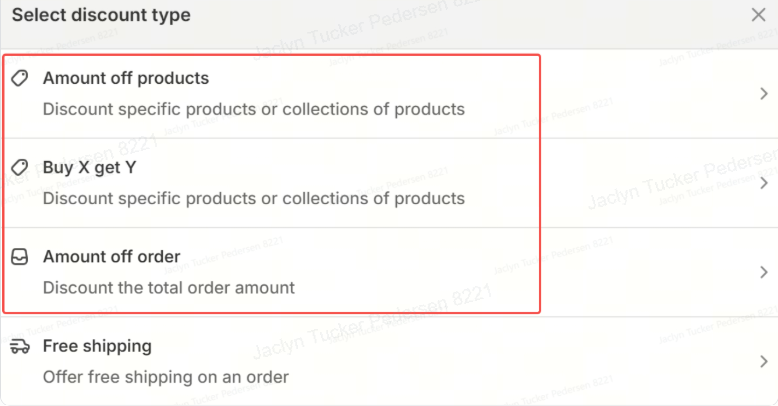Click the chevron arrow on Buy X get Y row
This screenshot has width=778, height=406.
pyautogui.click(x=764, y=183)
